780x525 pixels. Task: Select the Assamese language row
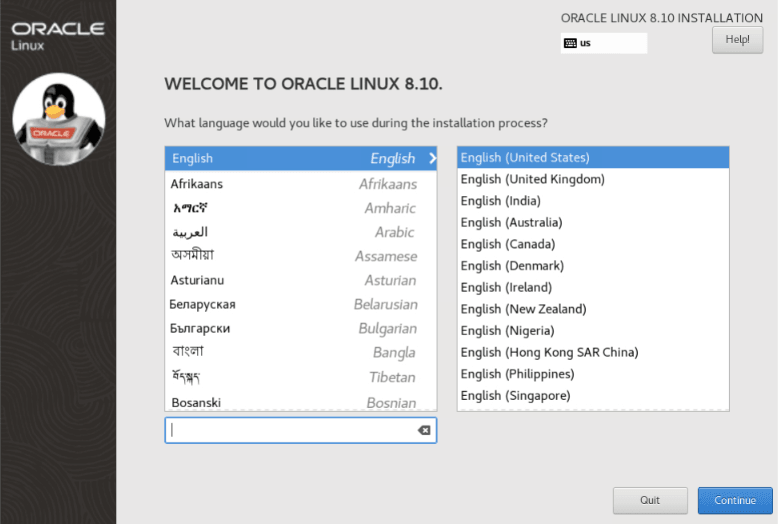[x=300, y=256]
